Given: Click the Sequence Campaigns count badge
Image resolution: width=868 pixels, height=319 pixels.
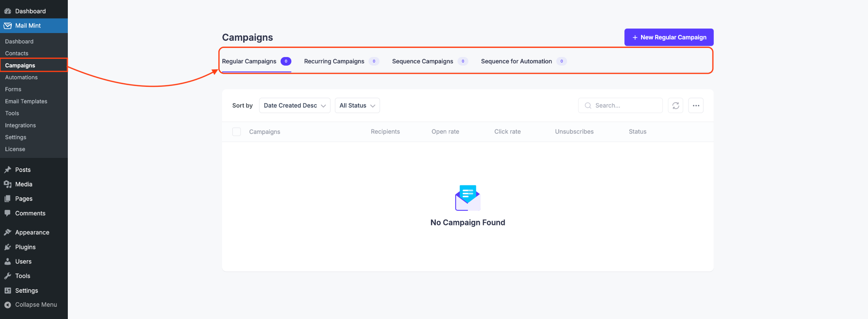Looking at the screenshot, I should [462, 62].
